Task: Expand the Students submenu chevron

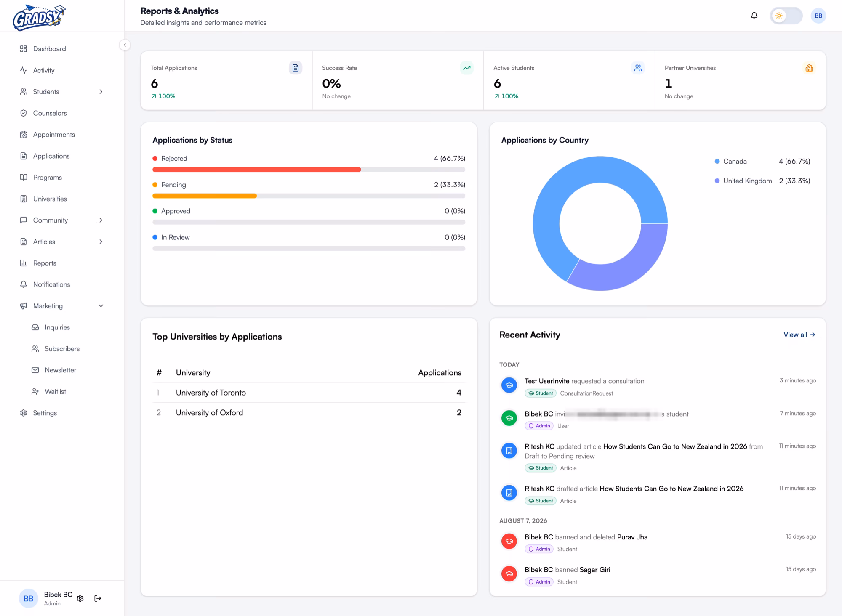Action: pos(101,92)
